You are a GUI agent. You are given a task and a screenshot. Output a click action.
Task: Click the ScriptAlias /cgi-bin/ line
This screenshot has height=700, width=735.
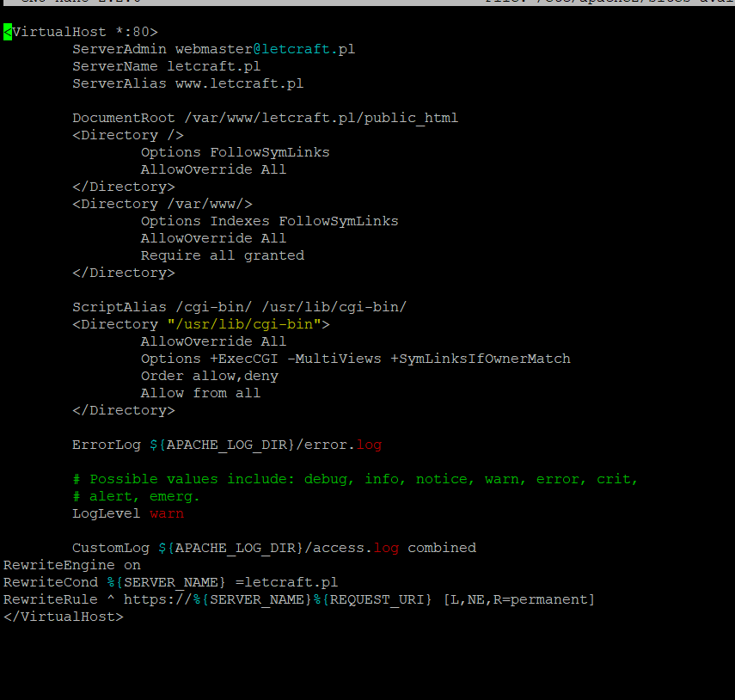(x=239, y=307)
